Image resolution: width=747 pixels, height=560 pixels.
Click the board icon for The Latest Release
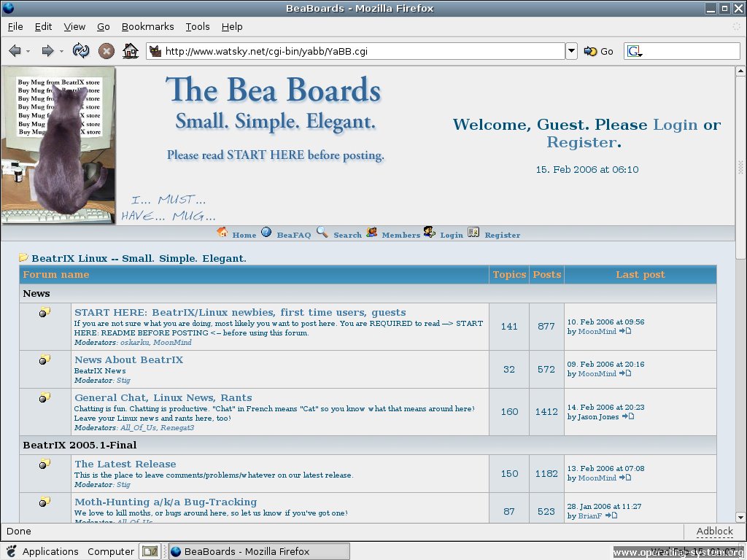[44, 463]
